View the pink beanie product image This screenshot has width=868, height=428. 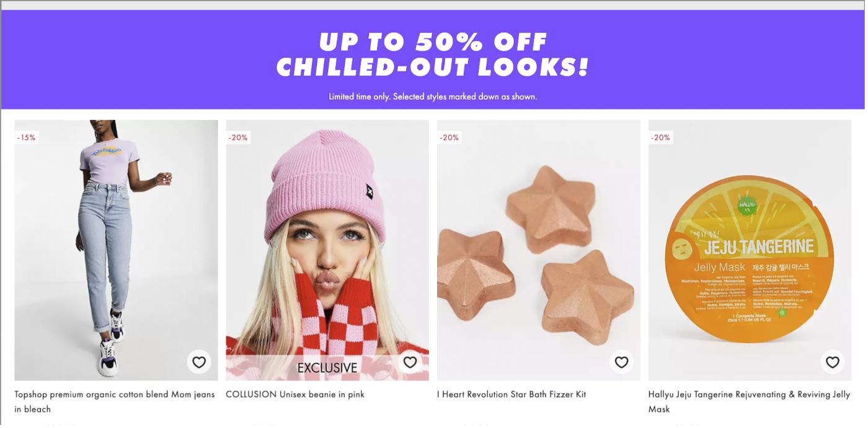(327, 250)
